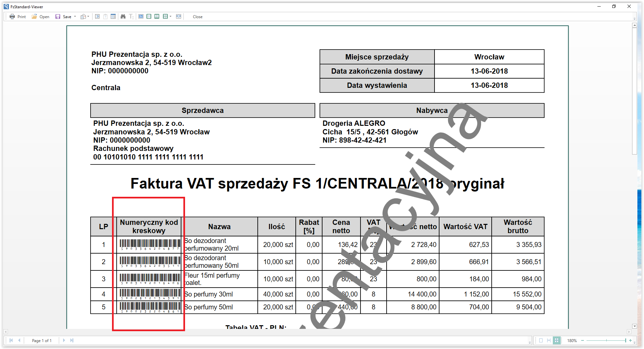The image size is (644, 349).
Task: Select single page mode in status bar
Action: click(541, 340)
